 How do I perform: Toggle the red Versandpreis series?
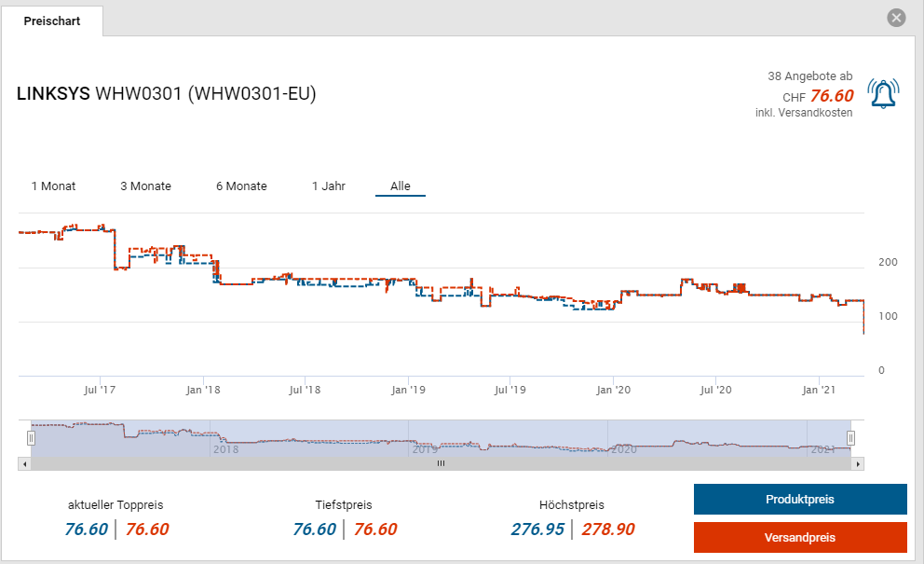coord(799,538)
